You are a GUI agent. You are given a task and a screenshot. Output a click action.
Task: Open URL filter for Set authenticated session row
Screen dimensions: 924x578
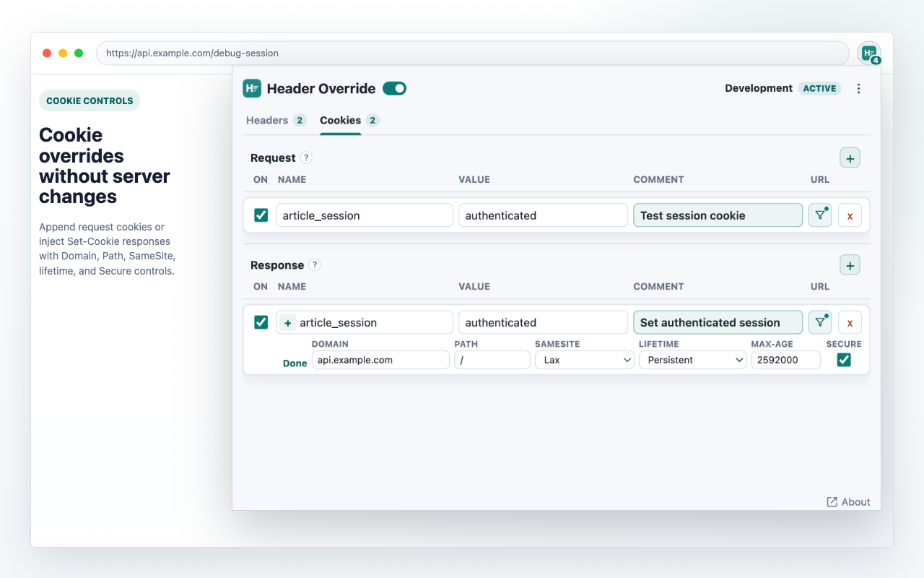(820, 322)
